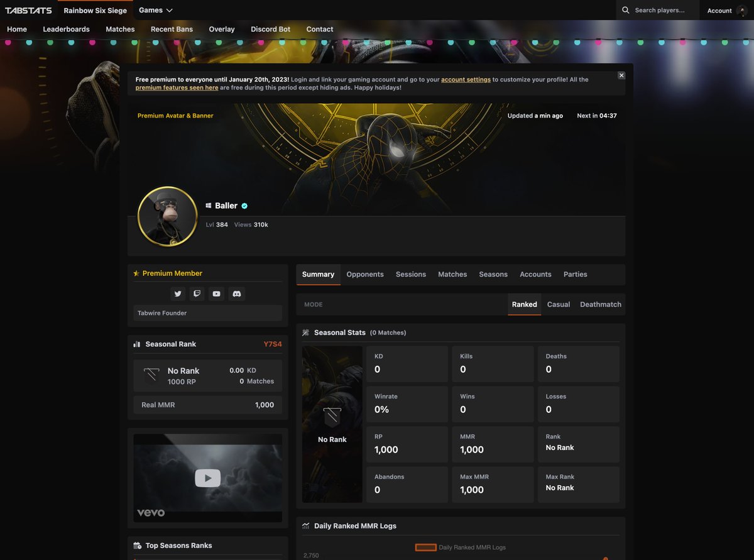Switch to the Opponents tab

(x=365, y=275)
